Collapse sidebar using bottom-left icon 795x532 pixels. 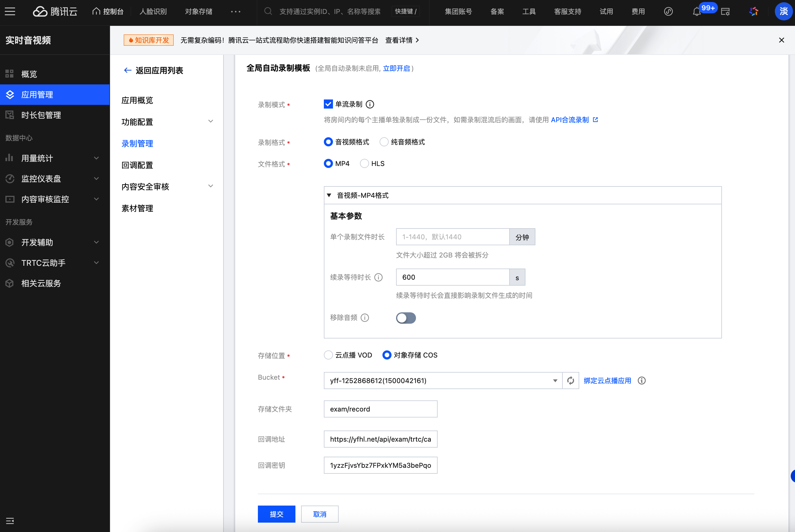10,520
